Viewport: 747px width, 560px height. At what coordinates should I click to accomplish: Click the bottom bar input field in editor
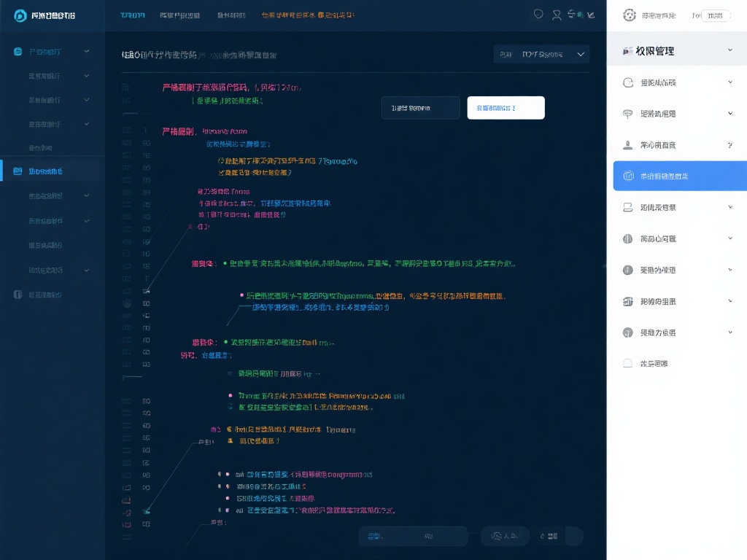click(412, 537)
